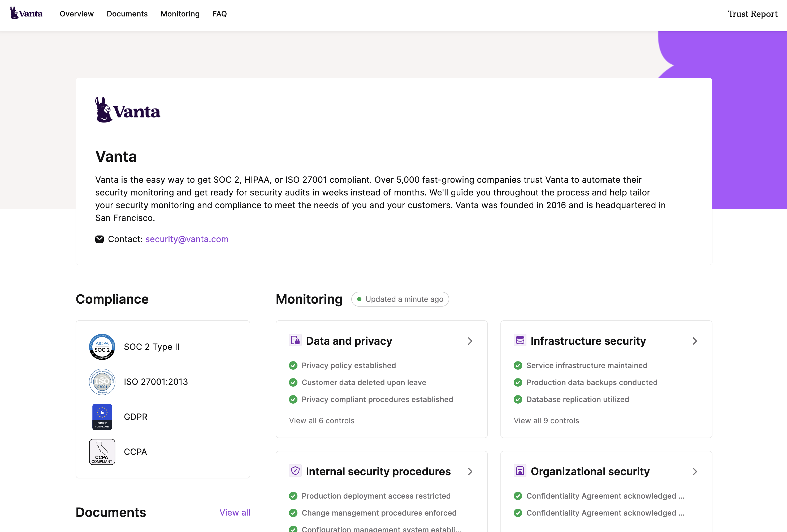Email security@vanta.com via the contact link

tap(187, 239)
